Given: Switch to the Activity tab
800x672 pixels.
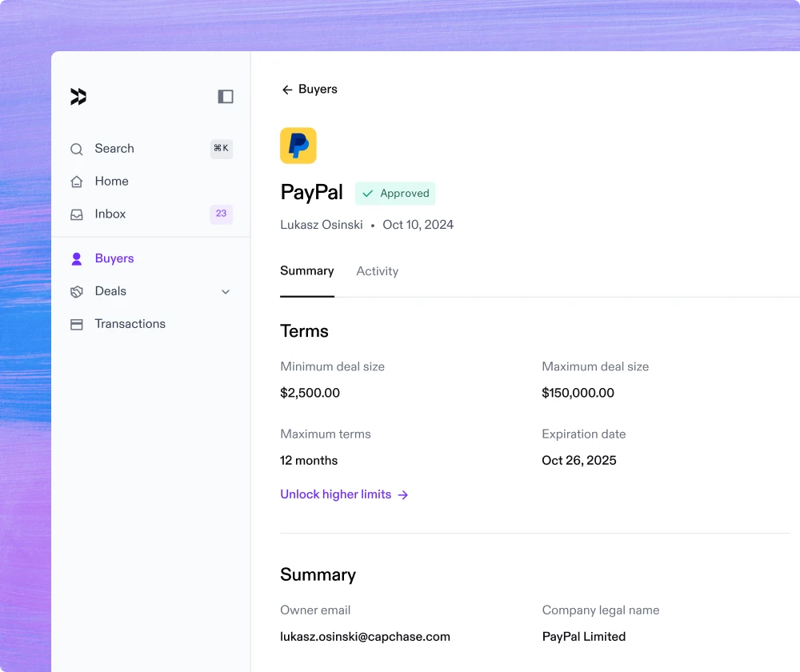Looking at the screenshot, I should coord(377,271).
